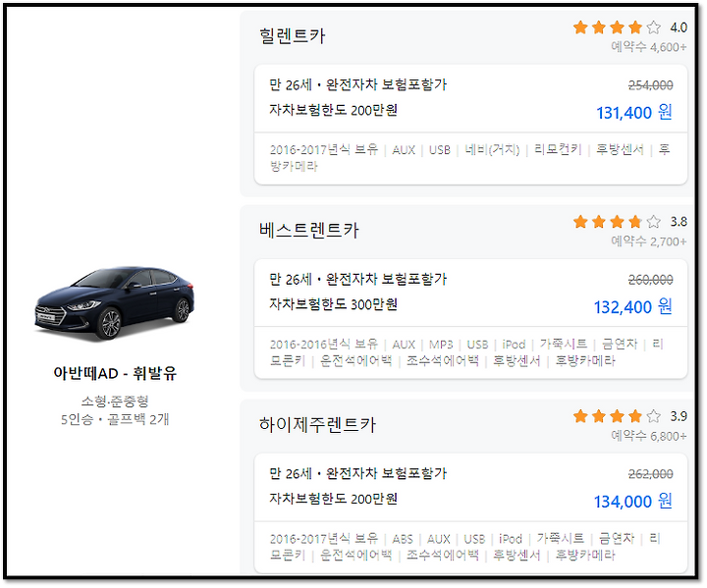Select the 131,400 원 price offer
This screenshot has width=707, height=588.
point(634,112)
